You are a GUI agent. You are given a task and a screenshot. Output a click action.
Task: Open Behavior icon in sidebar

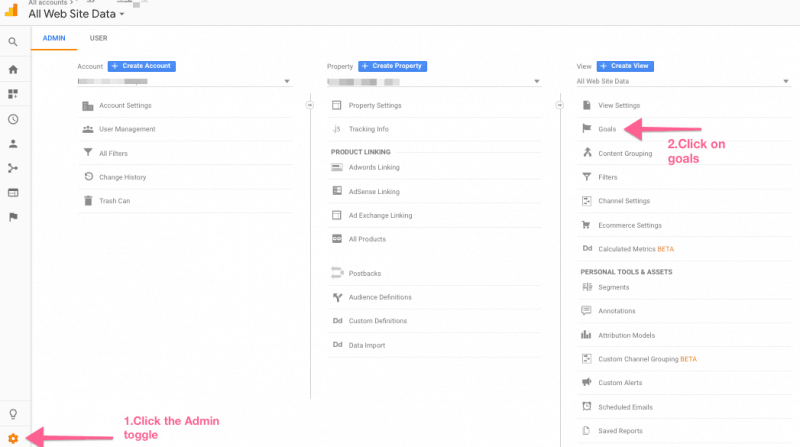click(13, 193)
